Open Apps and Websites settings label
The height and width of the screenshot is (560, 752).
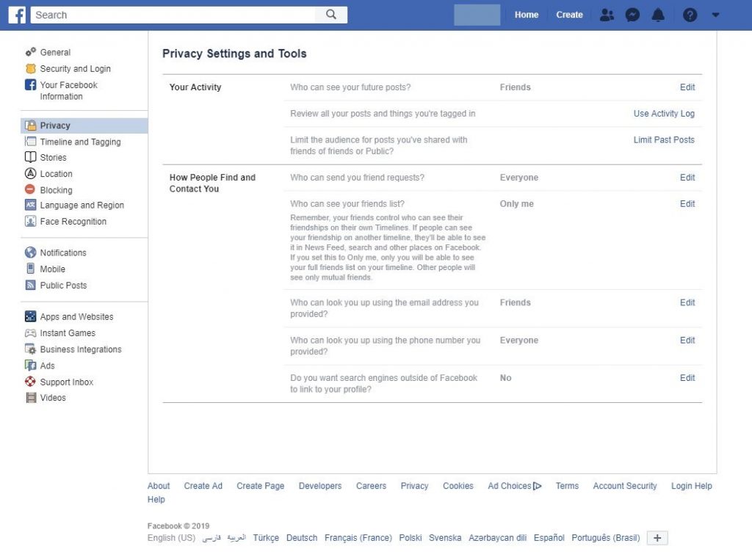[x=76, y=316]
